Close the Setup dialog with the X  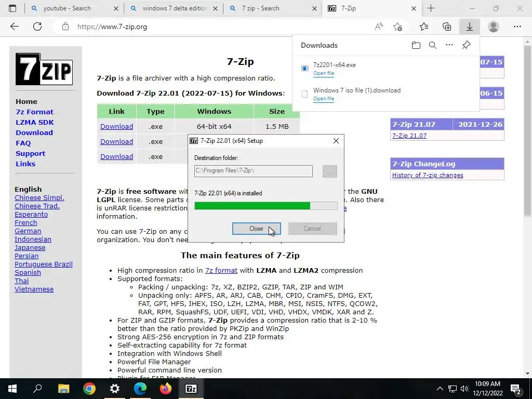[x=336, y=141]
